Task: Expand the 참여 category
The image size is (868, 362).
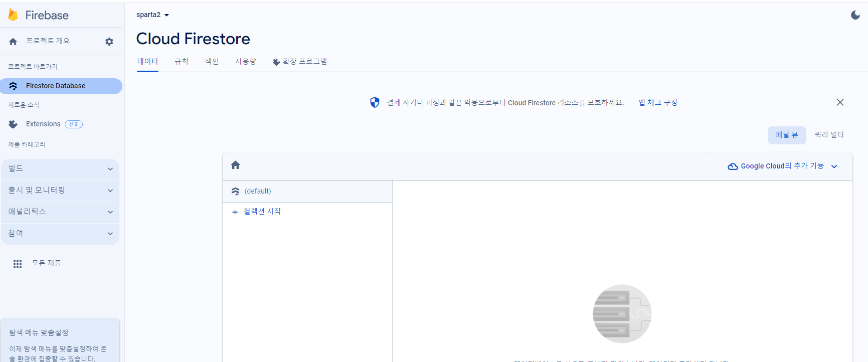Action: point(60,234)
